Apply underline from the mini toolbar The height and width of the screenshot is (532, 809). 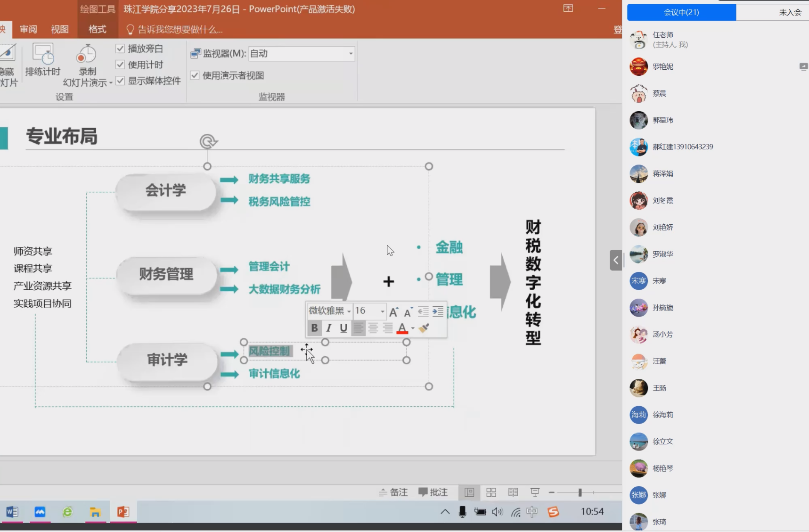343,328
